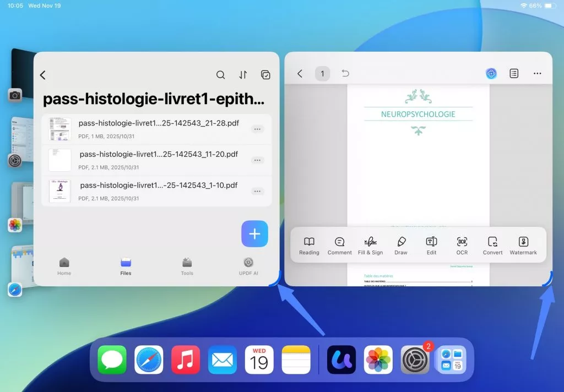Select the Comment tool

[x=339, y=244]
